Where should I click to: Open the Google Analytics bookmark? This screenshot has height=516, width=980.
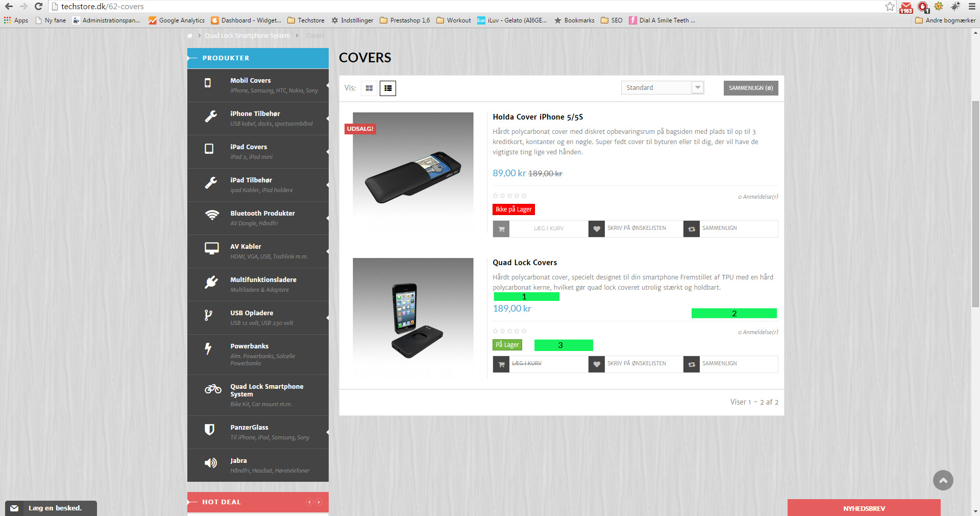tap(177, 20)
